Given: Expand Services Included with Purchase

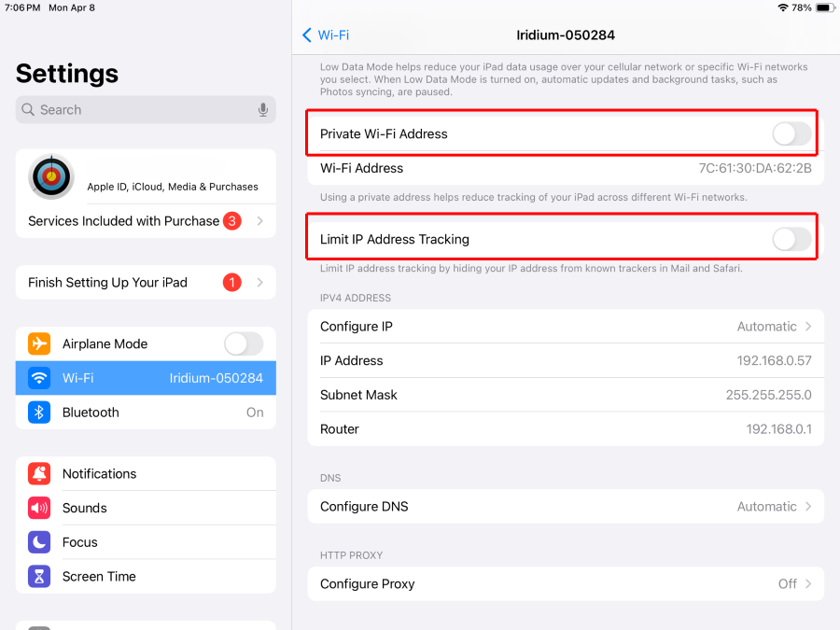Looking at the screenshot, I should [146, 221].
